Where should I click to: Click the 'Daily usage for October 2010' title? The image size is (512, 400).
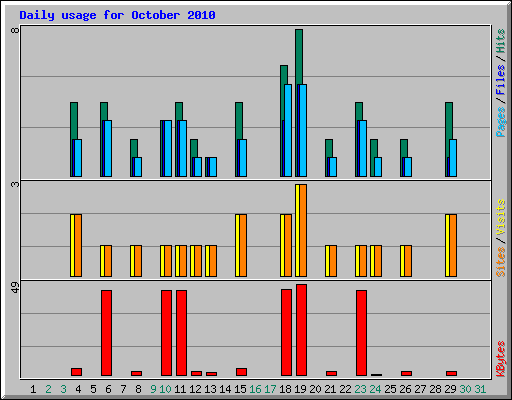tap(117, 15)
